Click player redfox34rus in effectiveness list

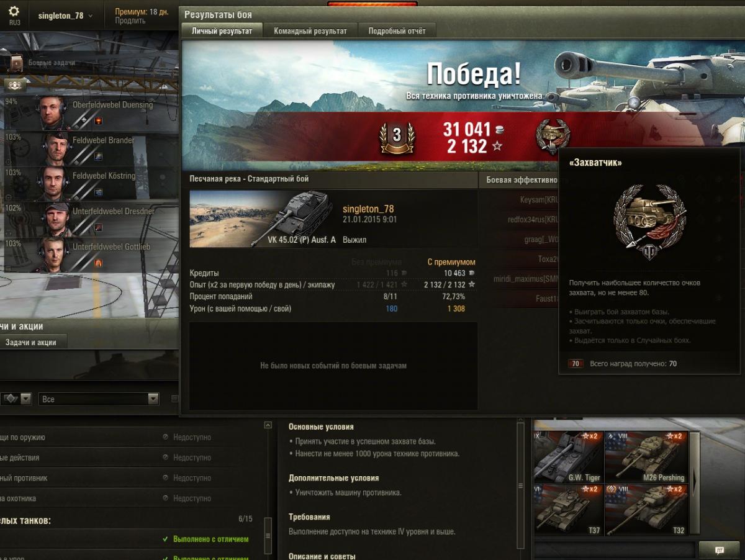pos(534,220)
